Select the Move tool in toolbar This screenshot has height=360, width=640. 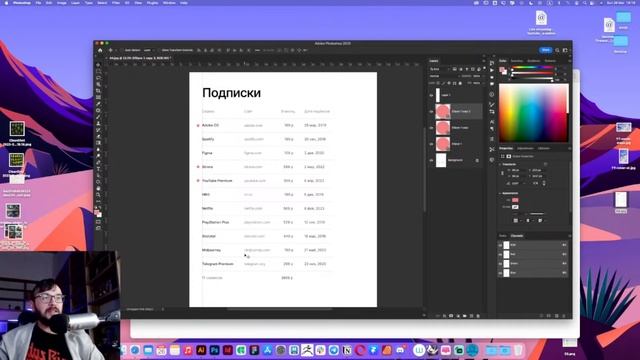click(98, 64)
